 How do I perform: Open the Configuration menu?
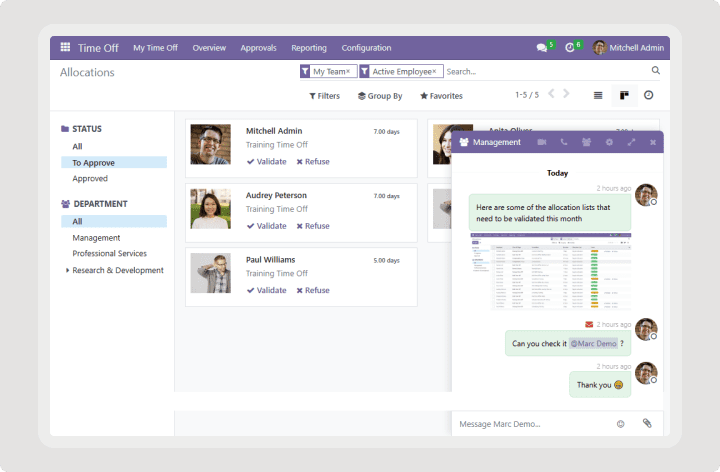tap(366, 47)
